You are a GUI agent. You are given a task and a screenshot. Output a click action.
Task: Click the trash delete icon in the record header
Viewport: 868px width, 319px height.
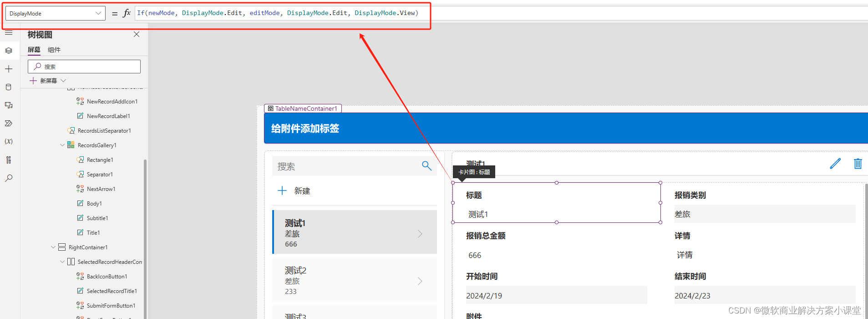point(858,164)
